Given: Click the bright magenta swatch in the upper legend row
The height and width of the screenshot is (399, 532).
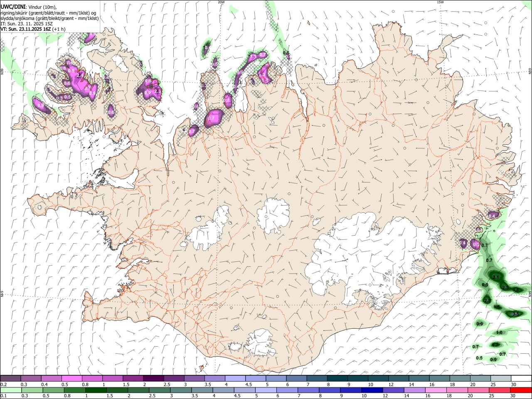Looking at the screenshot, I should 71,378.
